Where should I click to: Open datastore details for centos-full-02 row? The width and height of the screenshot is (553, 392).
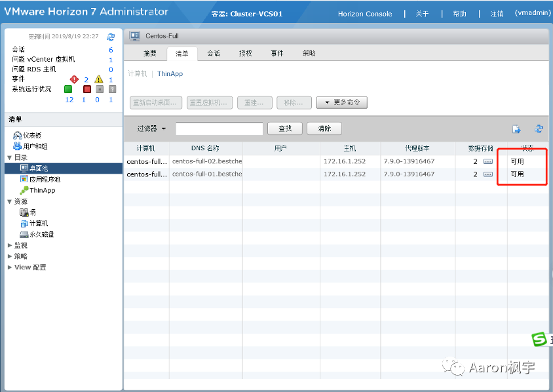click(x=488, y=162)
